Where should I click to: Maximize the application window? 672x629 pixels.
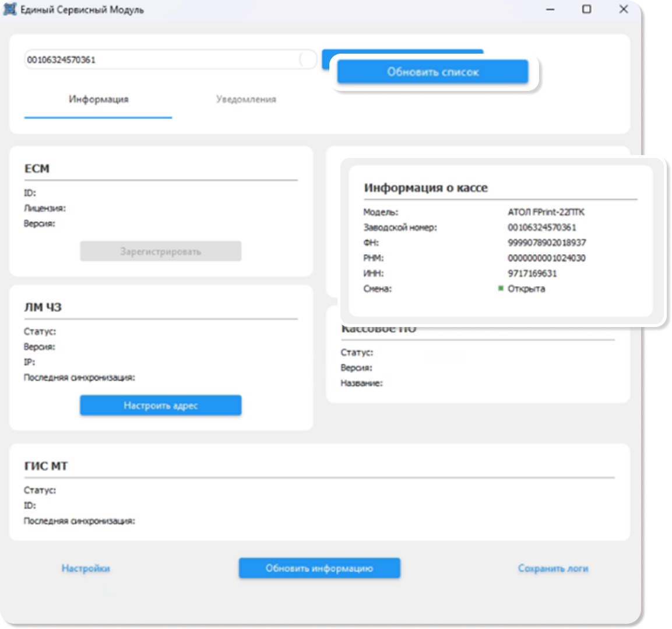point(587,9)
